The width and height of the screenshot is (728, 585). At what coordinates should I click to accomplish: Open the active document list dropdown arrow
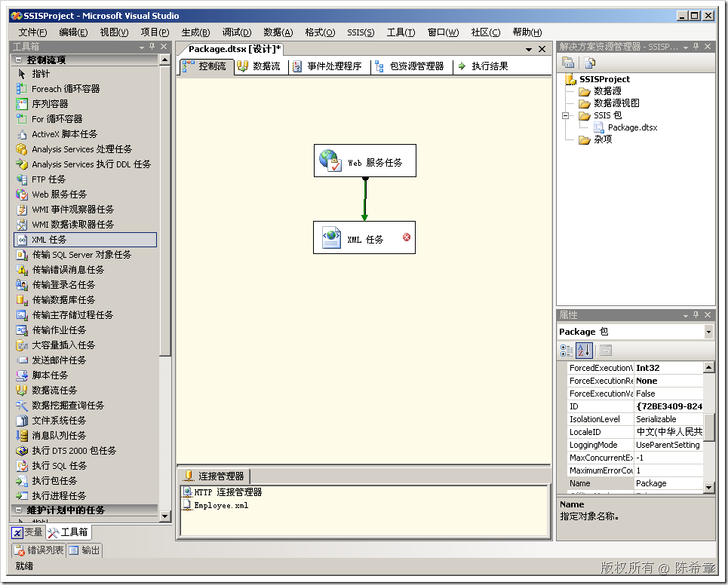click(x=529, y=49)
